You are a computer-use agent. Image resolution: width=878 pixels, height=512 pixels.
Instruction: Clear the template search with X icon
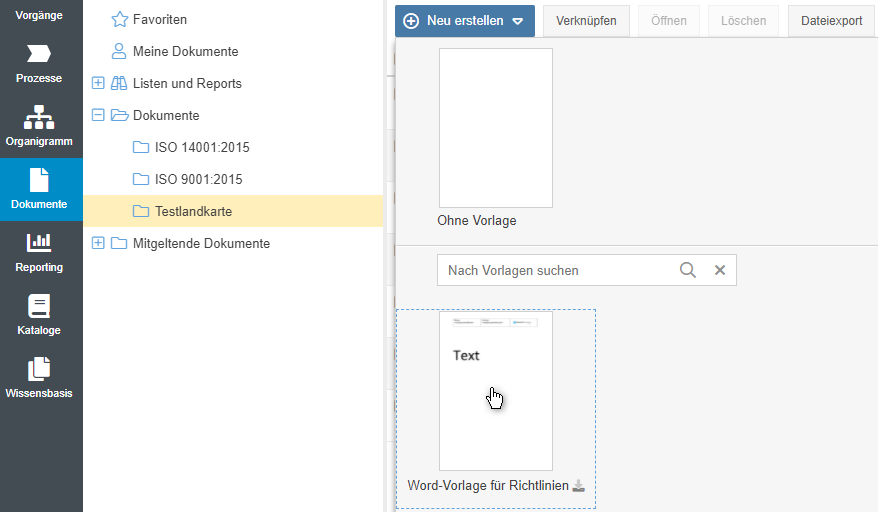click(719, 270)
